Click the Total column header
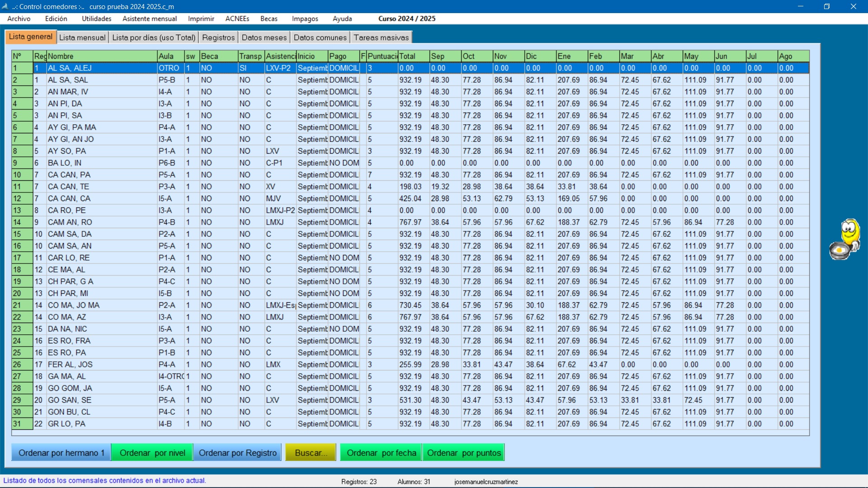868x488 pixels. click(413, 56)
